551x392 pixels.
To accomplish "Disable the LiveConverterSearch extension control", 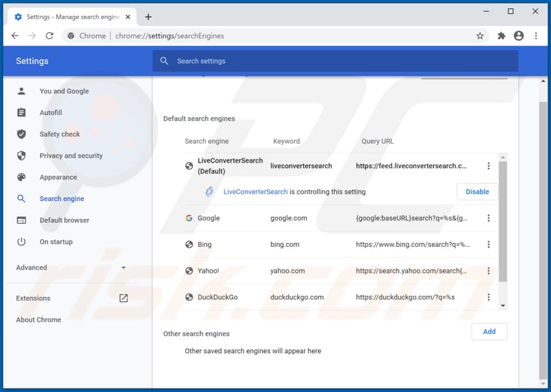I will click(x=477, y=192).
